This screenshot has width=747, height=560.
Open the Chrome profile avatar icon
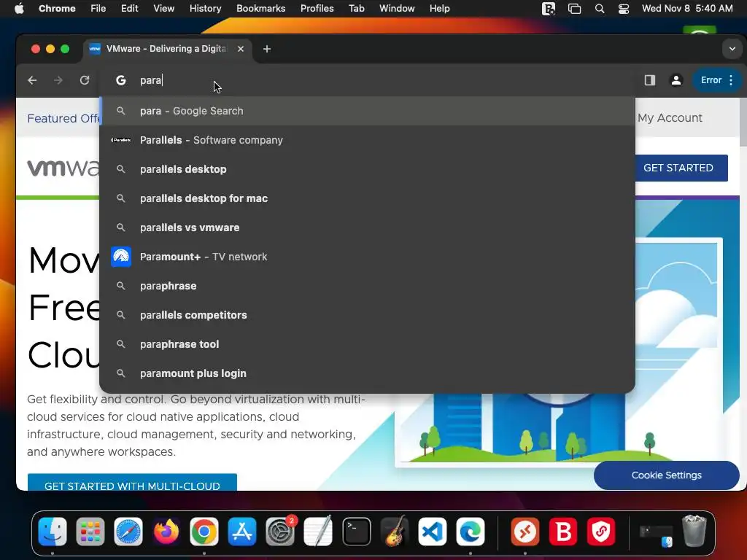pos(676,80)
